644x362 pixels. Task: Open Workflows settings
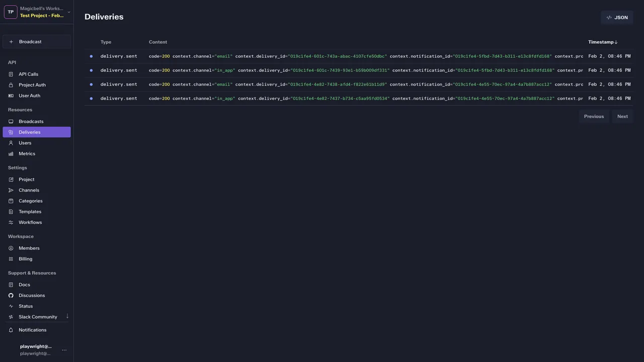37,223
